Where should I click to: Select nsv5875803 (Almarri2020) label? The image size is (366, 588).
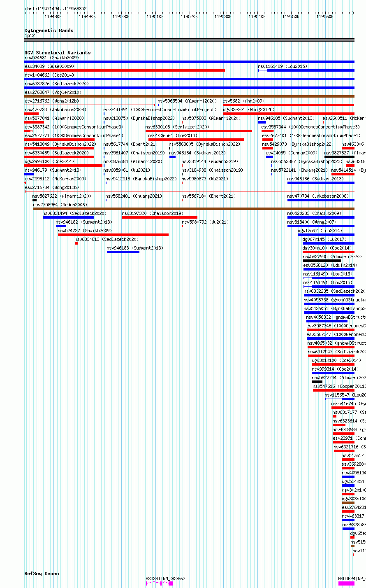211,118
